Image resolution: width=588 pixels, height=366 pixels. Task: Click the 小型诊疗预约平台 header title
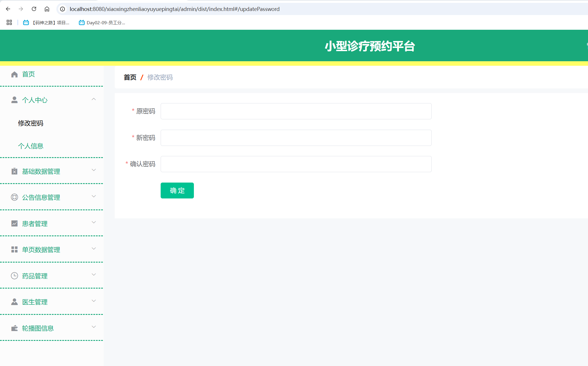click(x=370, y=46)
